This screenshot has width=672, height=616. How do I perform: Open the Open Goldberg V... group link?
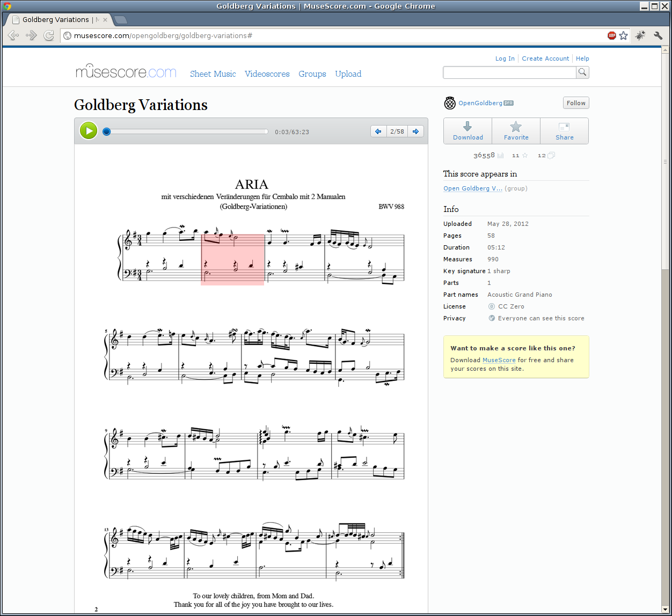pyautogui.click(x=473, y=188)
